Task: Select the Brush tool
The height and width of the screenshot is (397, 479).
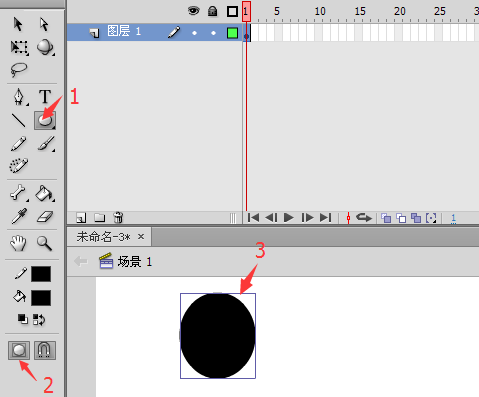Action: coord(46,144)
